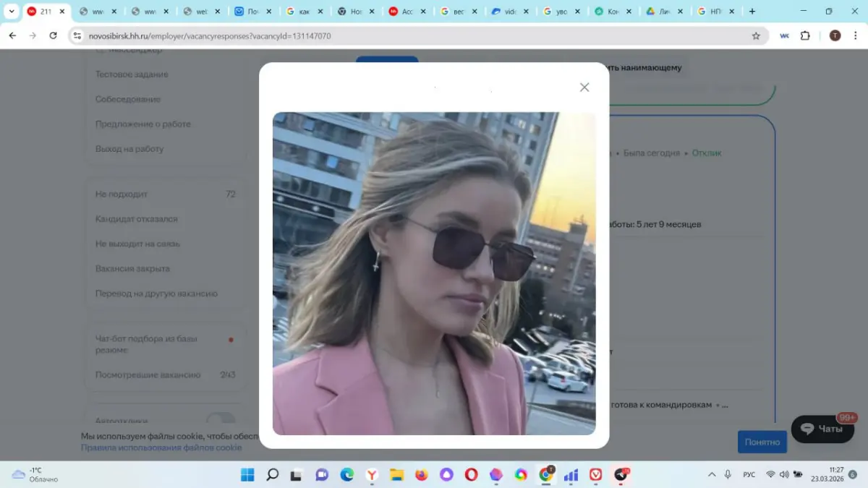Viewport: 868px width, 488px height.
Task: Open Windows taskbar search
Action: coord(273,475)
